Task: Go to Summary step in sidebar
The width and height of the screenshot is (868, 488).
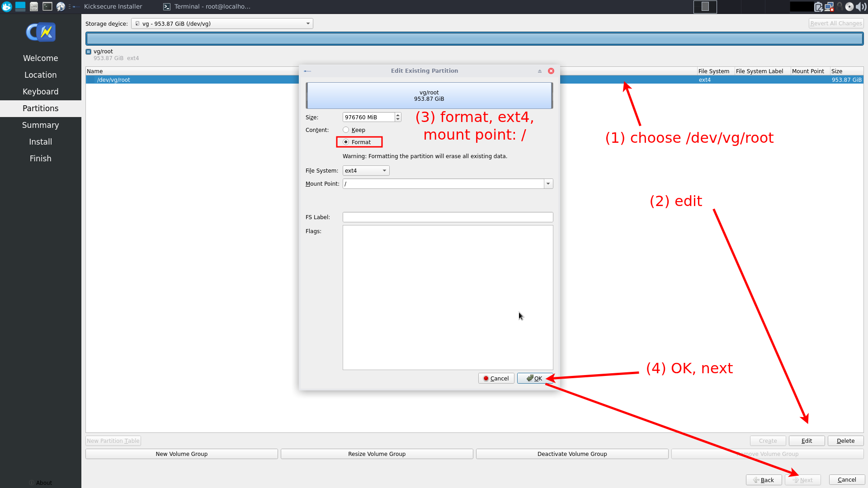Action: pos(41,125)
